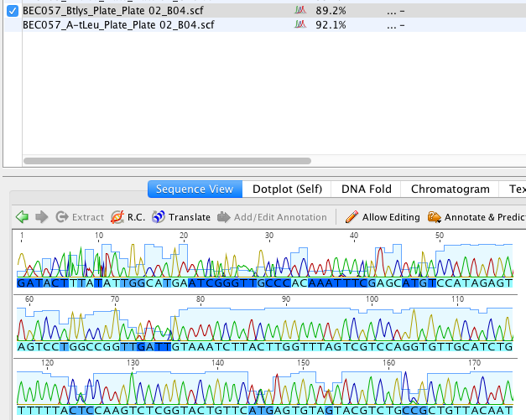Click the Extract toolbar icon
This screenshot has height=420, width=526.
62,217
